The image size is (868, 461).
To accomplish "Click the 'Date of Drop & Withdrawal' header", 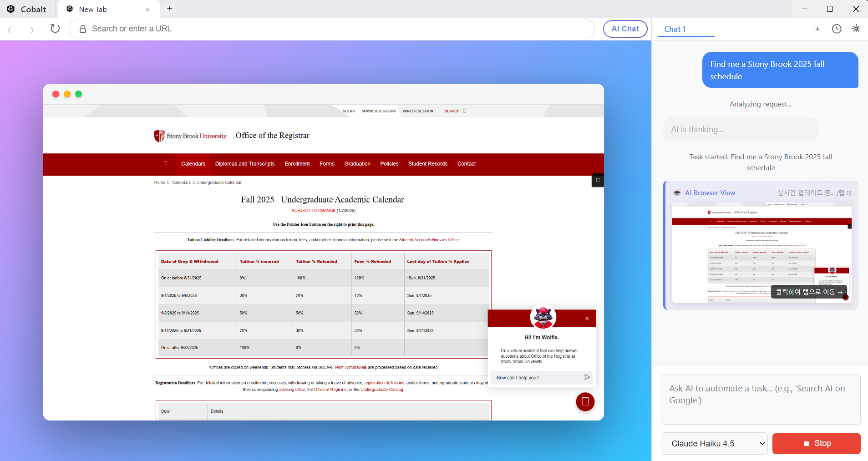I will tap(189, 262).
